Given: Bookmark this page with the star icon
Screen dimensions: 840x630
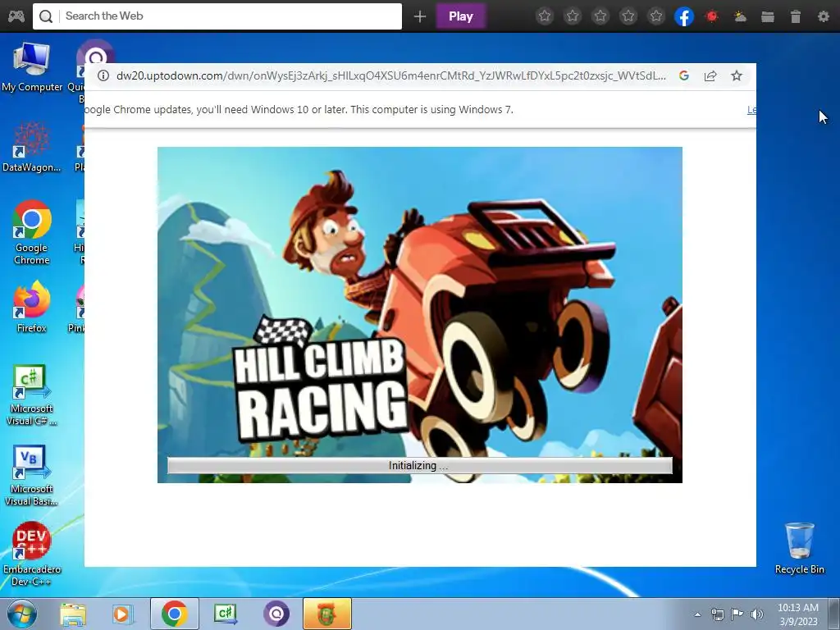Looking at the screenshot, I should pyautogui.click(x=737, y=75).
